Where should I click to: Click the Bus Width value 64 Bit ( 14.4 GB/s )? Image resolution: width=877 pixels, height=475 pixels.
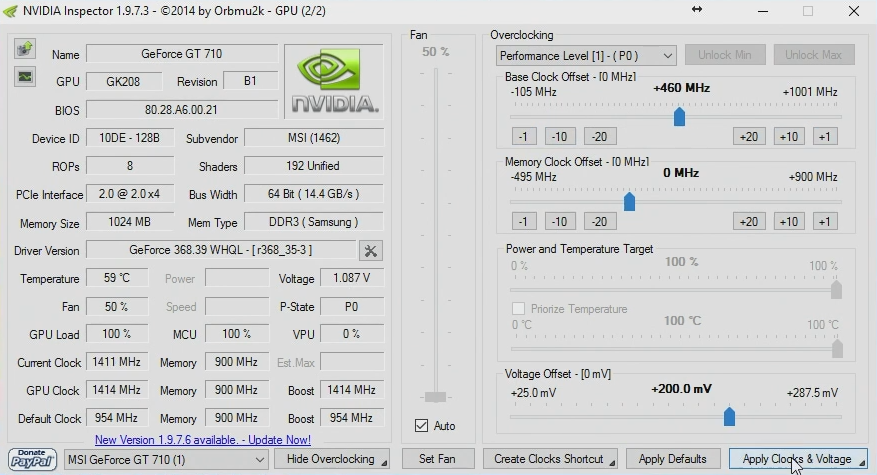[314, 194]
